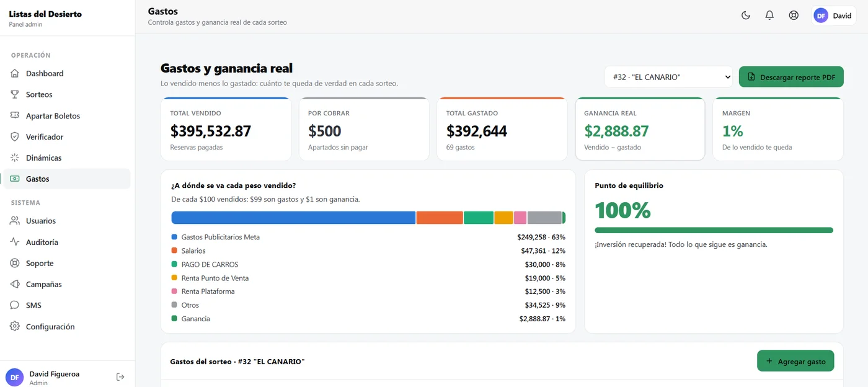Click the PDF file icon on download button
The image size is (868, 387).
coord(751,77)
